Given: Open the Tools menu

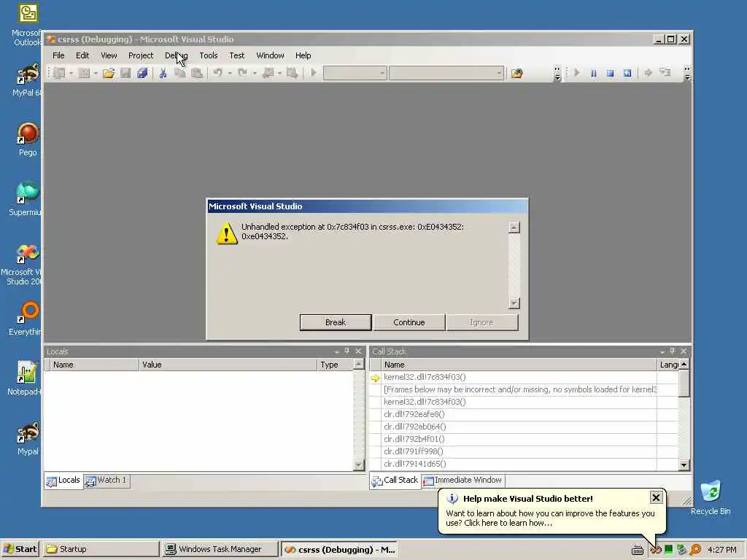Looking at the screenshot, I should tap(208, 55).
